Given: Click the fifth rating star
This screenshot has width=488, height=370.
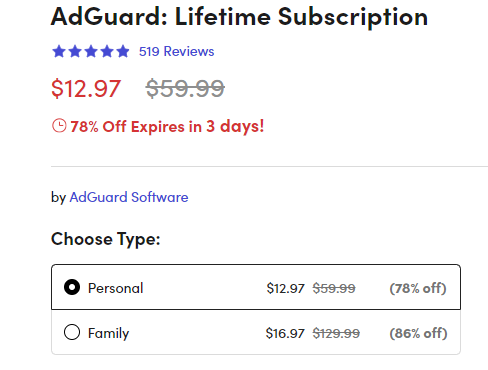Looking at the screenshot, I should tap(123, 51).
